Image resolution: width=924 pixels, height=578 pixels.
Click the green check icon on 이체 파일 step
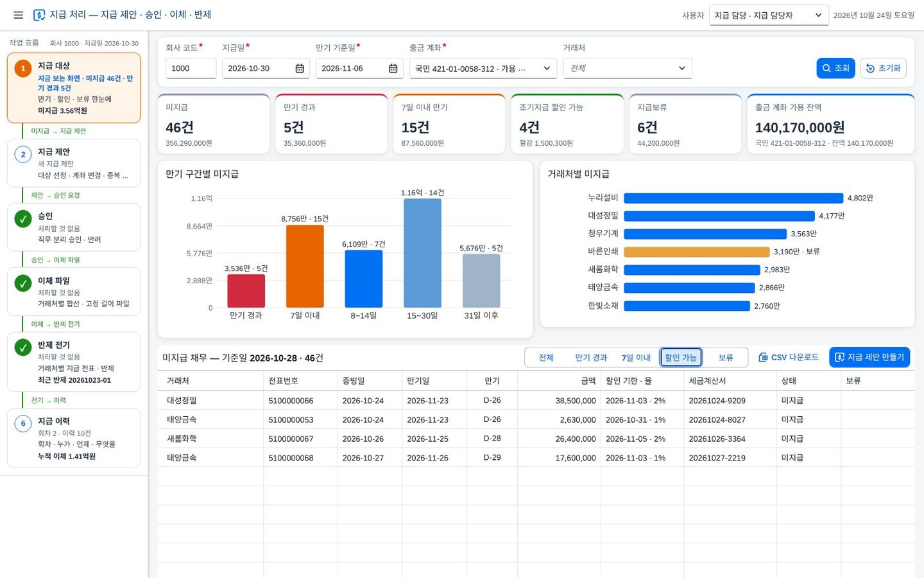(23, 283)
